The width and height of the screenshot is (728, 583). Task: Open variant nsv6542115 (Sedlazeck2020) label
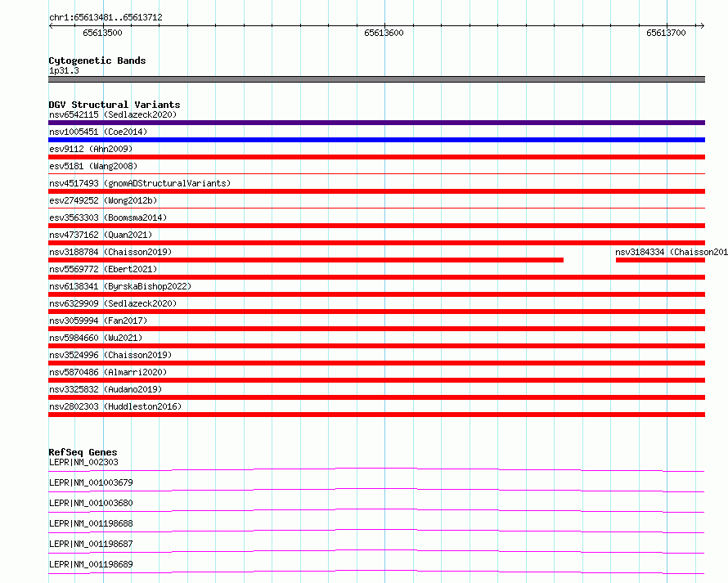pos(113,114)
